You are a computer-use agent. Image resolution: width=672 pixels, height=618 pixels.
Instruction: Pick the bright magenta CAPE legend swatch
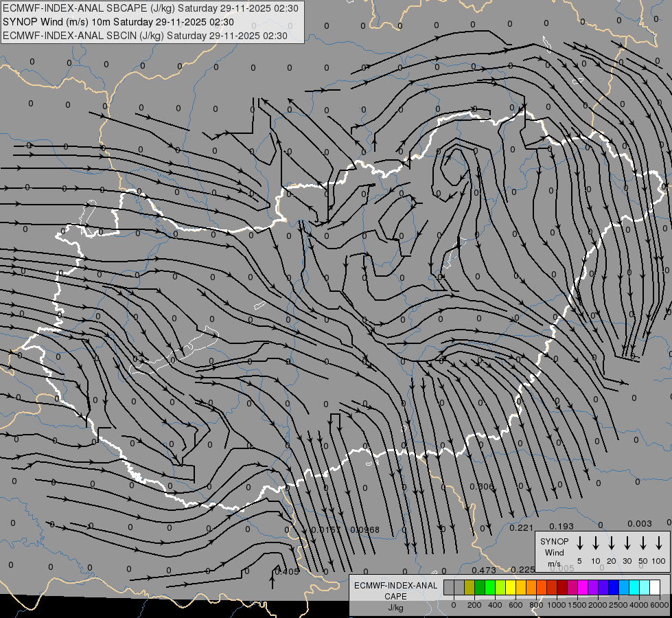[x=583, y=587]
